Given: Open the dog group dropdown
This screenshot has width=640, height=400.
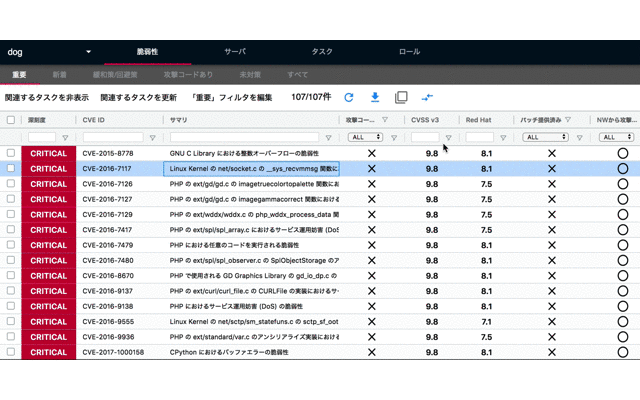Looking at the screenshot, I should pos(49,52).
